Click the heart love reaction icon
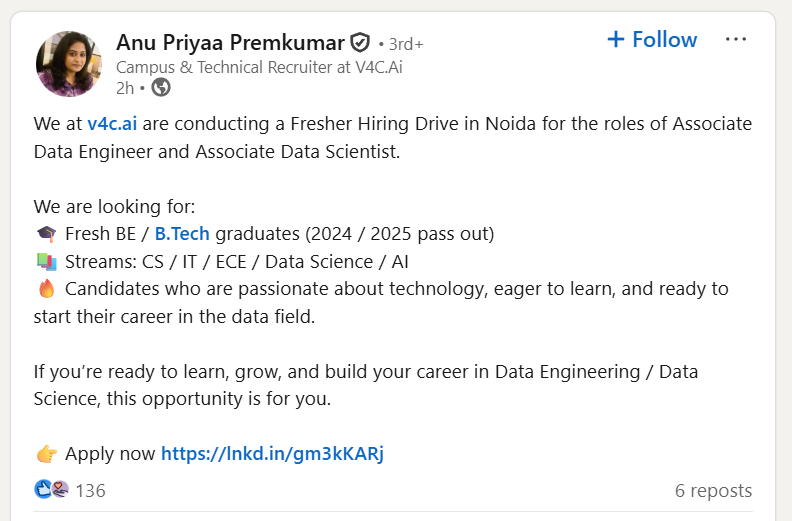 [59, 490]
